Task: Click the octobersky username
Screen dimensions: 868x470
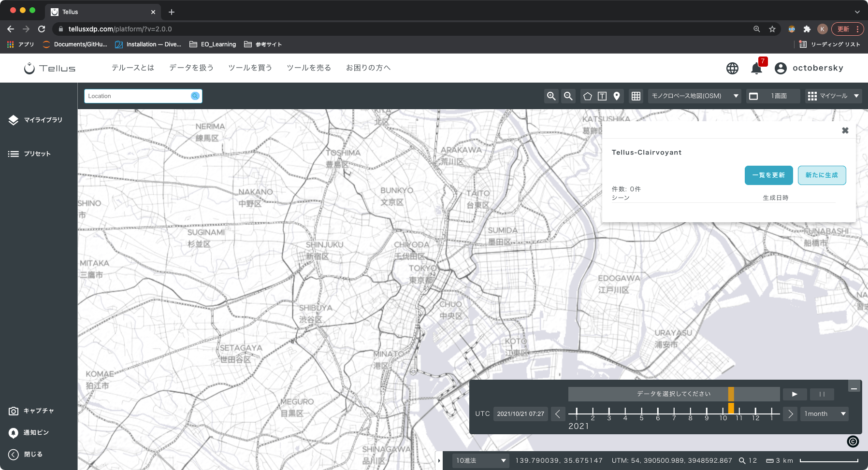Action: (x=818, y=68)
